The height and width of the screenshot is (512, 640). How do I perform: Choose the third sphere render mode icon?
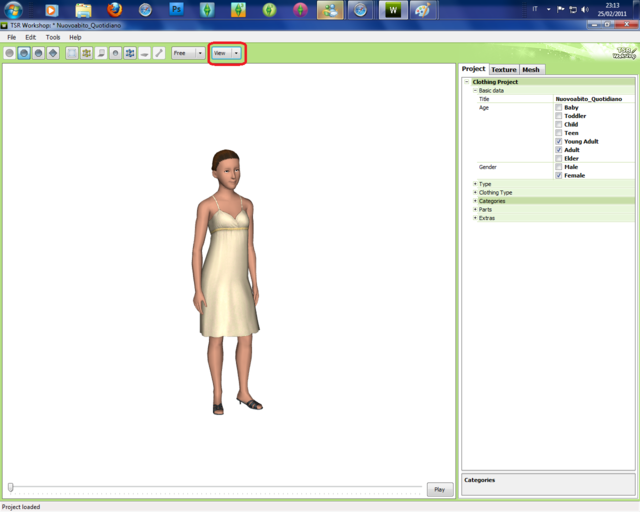[38, 53]
